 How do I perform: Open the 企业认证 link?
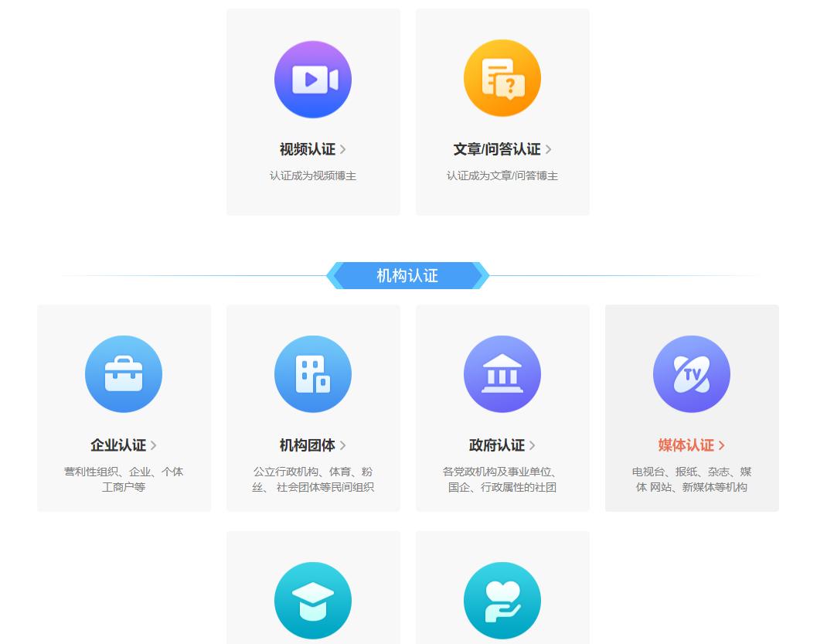pos(117,445)
